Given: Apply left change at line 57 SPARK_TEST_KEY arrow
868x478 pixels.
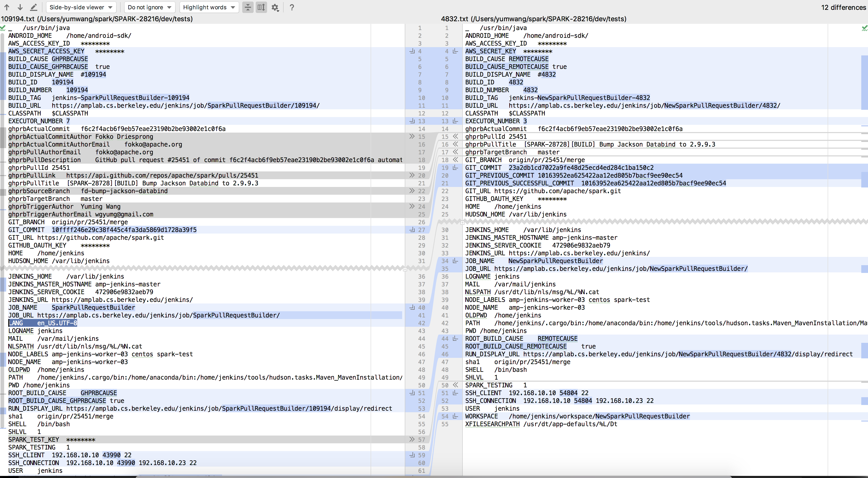Looking at the screenshot, I should coord(412,439).
